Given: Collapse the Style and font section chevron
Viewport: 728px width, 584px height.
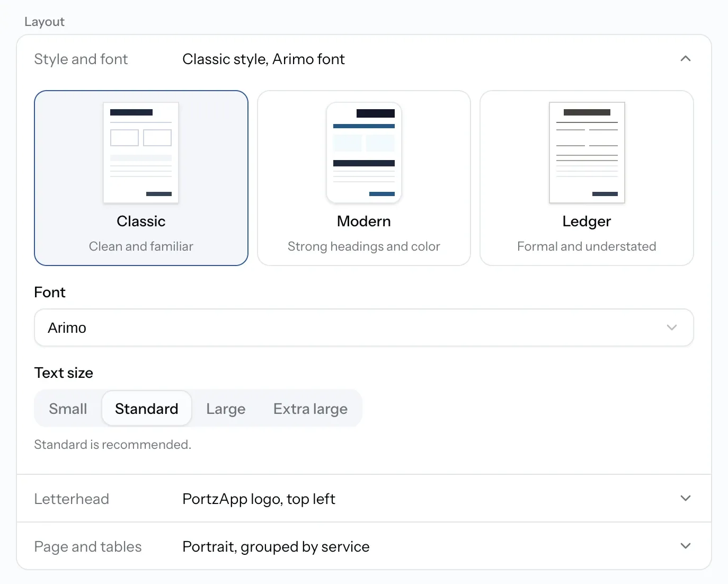Looking at the screenshot, I should point(686,59).
